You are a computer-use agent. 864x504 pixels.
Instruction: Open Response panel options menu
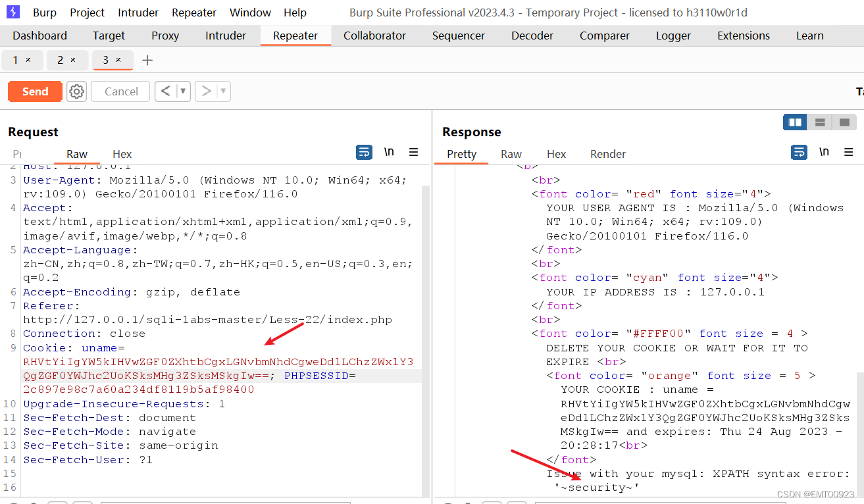(x=848, y=153)
